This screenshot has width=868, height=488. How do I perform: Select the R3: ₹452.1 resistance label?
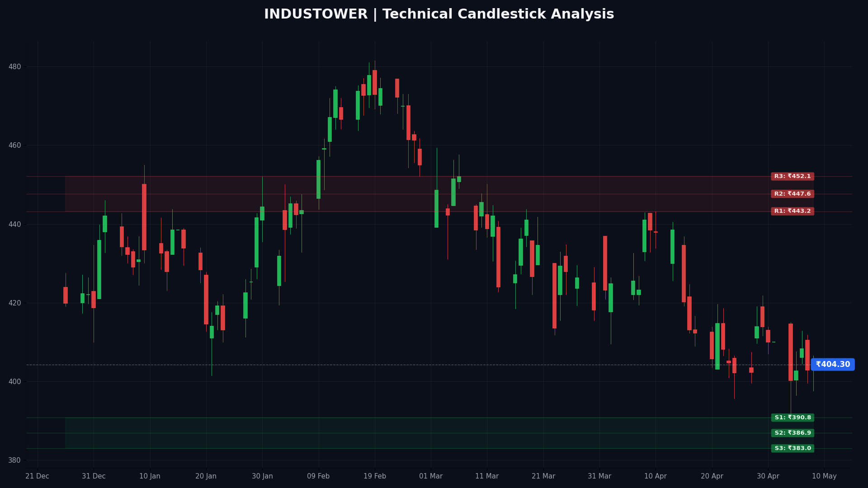[793, 177]
